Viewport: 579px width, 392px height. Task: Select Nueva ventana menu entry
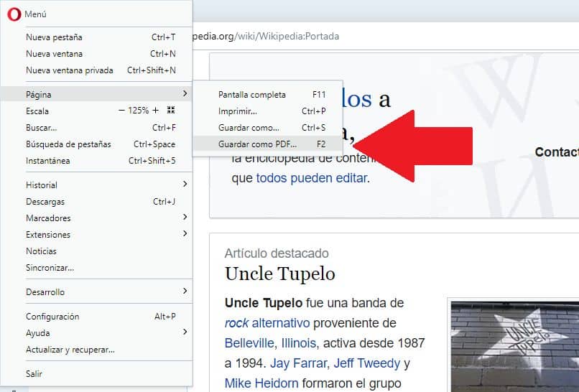[96, 54]
